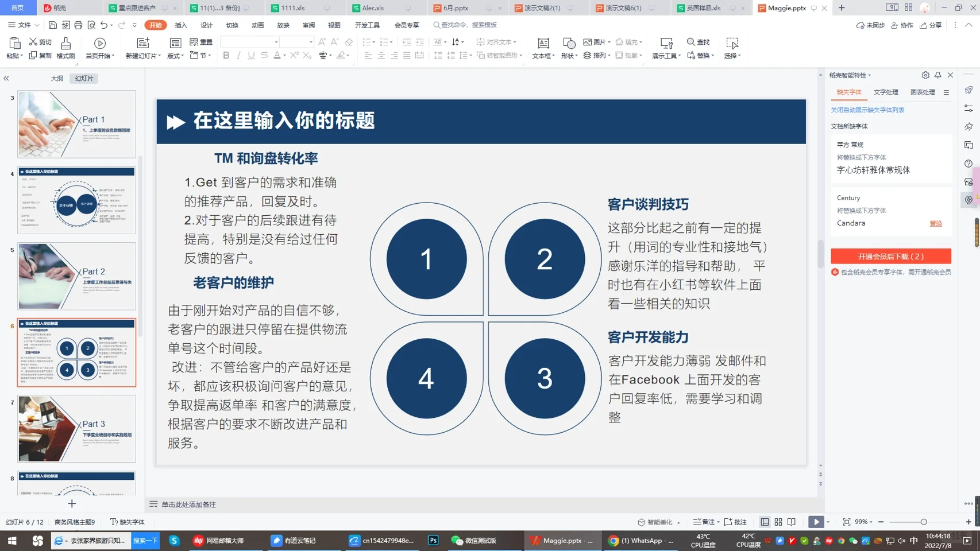Image resolution: width=980 pixels, height=551 pixels.
Task: Collapse the slide thumbnail panel
Action: (x=6, y=79)
